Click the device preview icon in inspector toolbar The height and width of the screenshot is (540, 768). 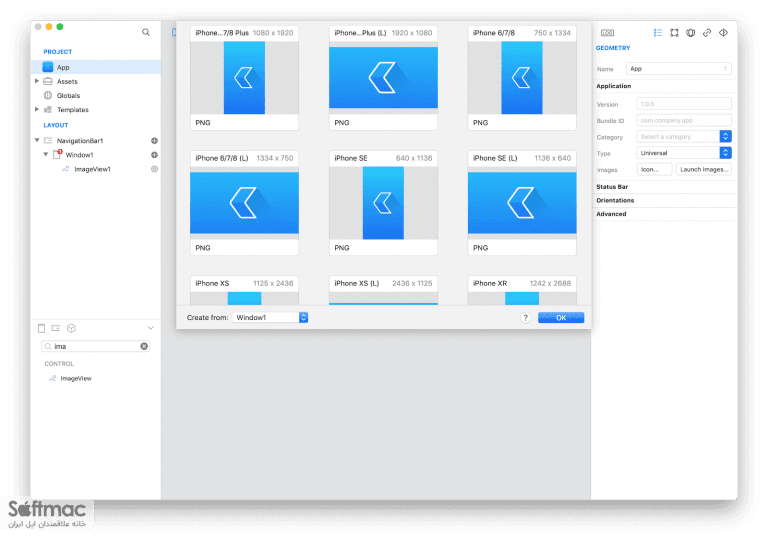coord(607,33)
